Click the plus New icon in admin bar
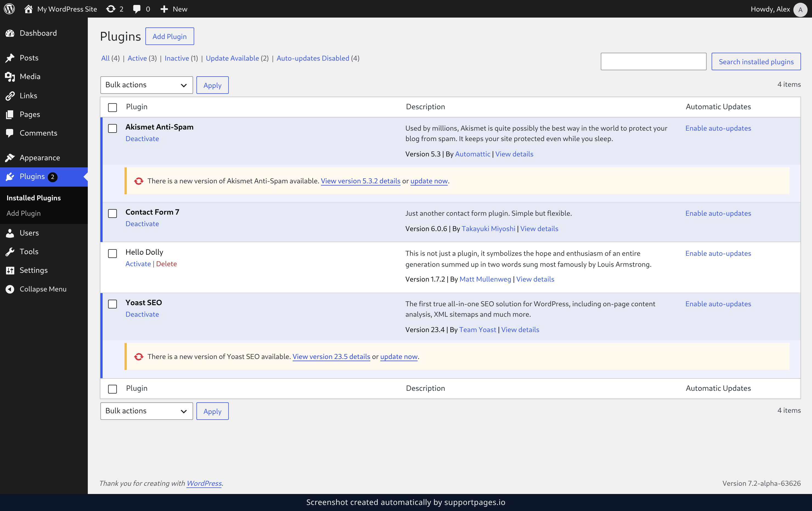This screenshot has height=511, width=812. click(164, 9)
